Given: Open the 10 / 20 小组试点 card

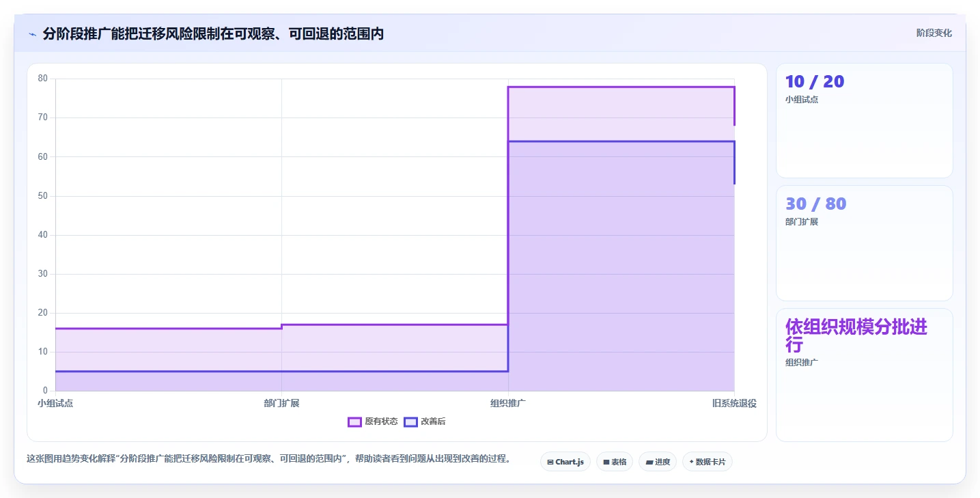Looking at the screenshot, I should (x=865, y=121).
